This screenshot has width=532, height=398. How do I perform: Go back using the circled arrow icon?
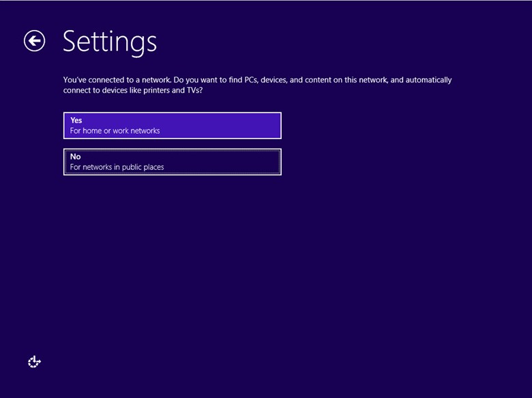coord(34,41)
